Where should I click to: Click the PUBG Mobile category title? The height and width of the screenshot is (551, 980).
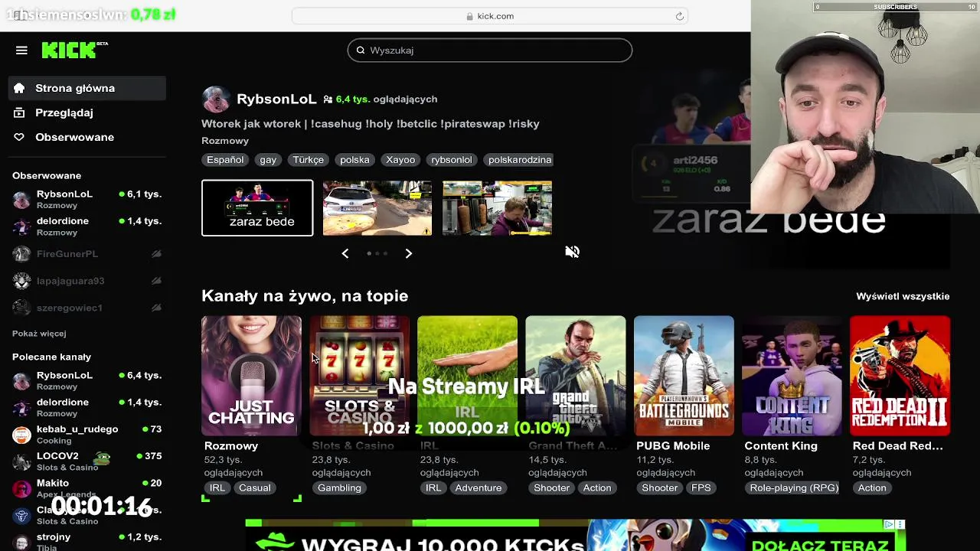tap(673, 445)
